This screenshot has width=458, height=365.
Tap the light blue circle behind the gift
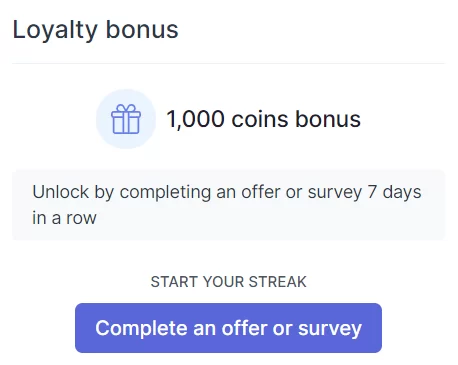(126, 119)
